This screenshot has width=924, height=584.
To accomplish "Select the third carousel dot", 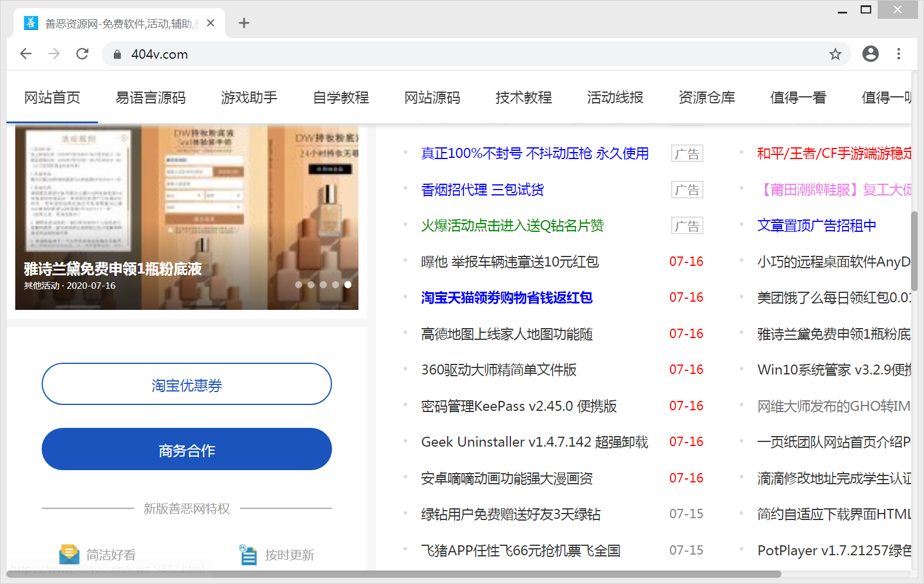I will pyautogui.click(x=323, y=285).
